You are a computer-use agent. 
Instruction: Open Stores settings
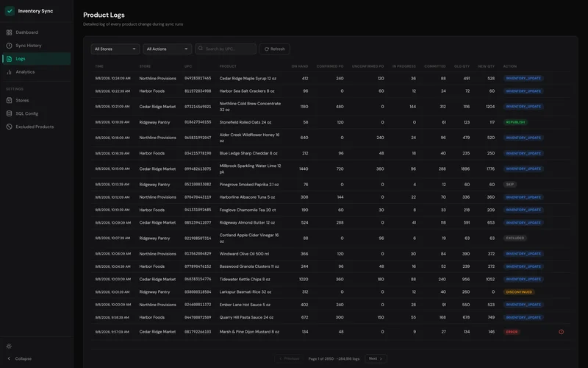click(x=36, y=100)
